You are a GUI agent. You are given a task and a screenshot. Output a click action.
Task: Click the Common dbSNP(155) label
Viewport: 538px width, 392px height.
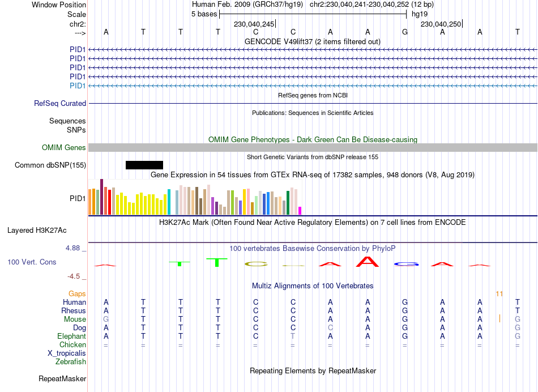pos(50,165)
